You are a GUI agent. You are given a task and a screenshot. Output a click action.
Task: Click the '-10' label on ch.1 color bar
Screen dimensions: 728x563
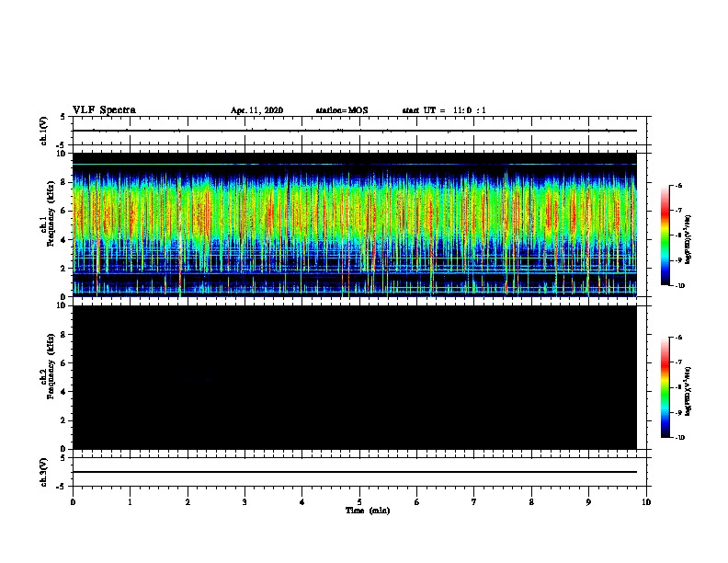pyautogui.click(x=679, y=286)
